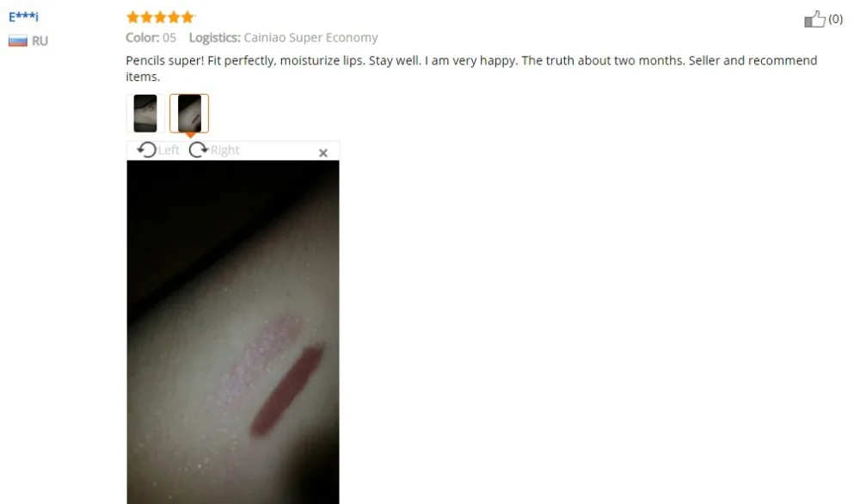860x504 pixels.
Task: Click the helpful count (0)
Action: point(835,19)
